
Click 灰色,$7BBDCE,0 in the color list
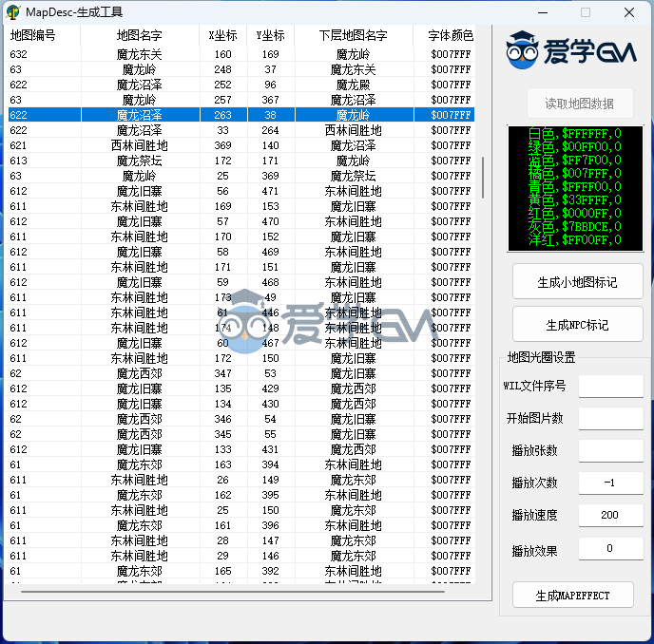point(575,227)
